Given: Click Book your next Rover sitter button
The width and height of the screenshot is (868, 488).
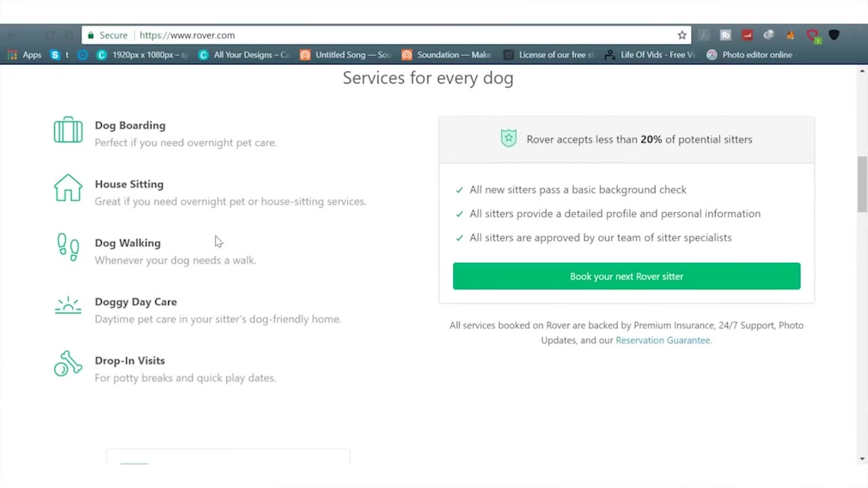Looking at the screenshot, I should coord(627,276).
